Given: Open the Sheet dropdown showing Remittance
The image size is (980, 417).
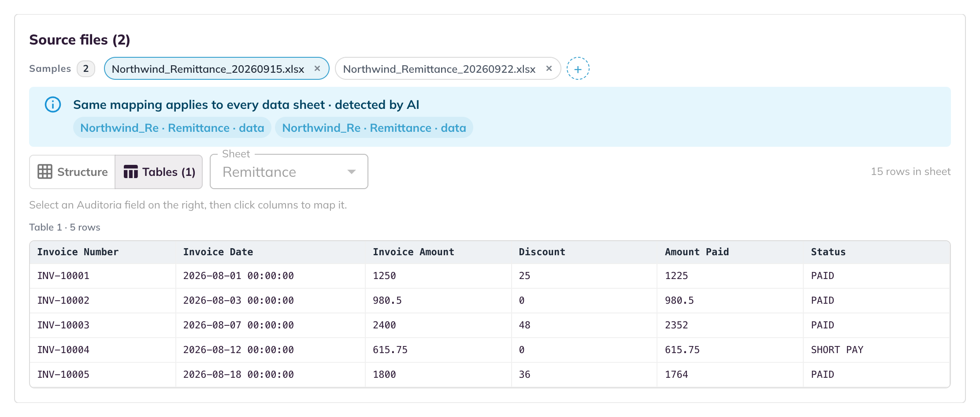Looking at the screenshot, I should point(289,171).
